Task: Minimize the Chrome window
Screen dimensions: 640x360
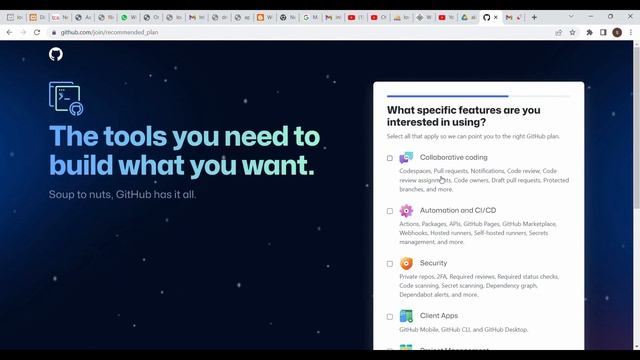Action: point(591,17)
